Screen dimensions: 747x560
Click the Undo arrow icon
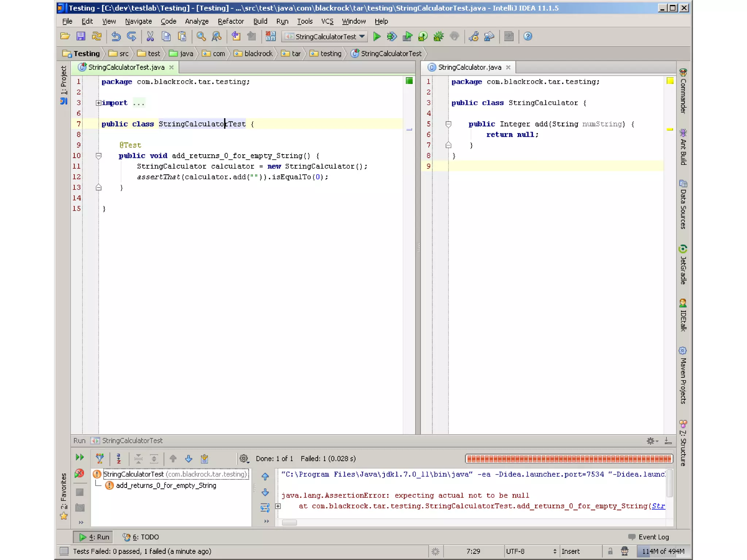[x=116, y=36]
